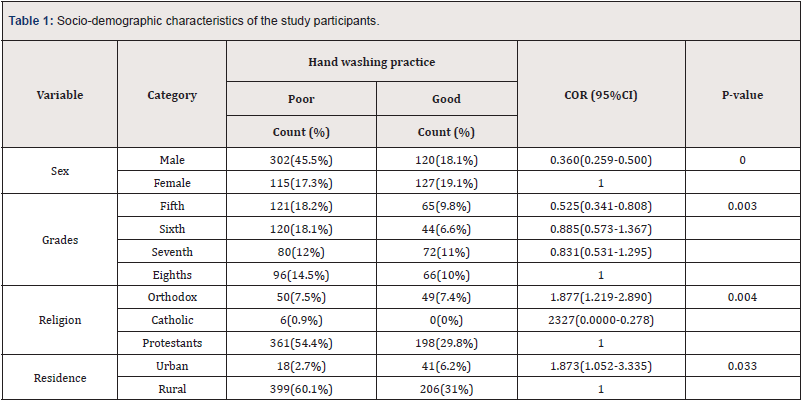Click the Residence variable cell
The height and width of the screenshot is (402, 803).
(x=60, y=379)
